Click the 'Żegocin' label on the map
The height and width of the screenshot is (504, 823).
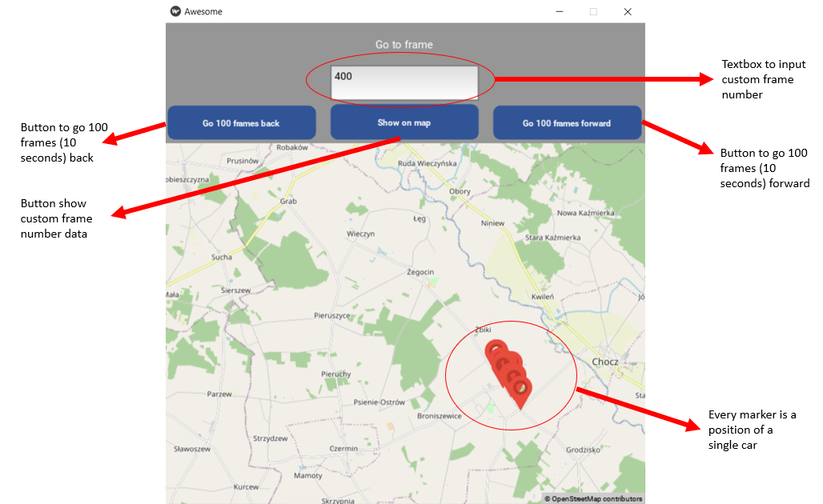(420, 272)
